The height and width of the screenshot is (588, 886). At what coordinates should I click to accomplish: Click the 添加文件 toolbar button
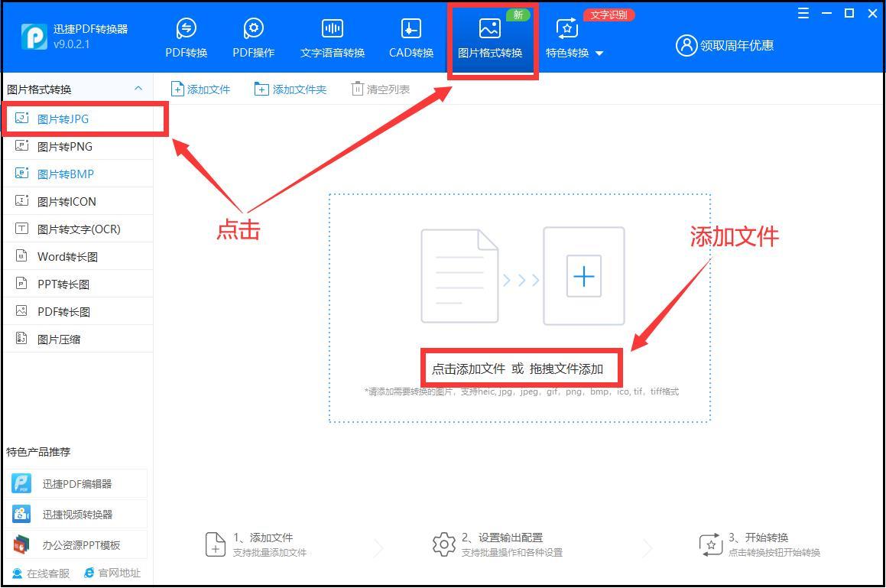pos(200,88)
